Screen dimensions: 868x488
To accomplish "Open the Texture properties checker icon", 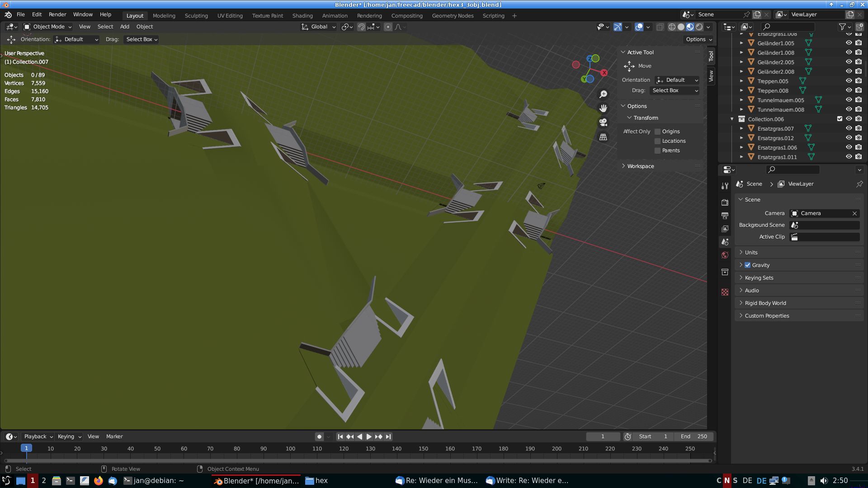I will (725, 292).
